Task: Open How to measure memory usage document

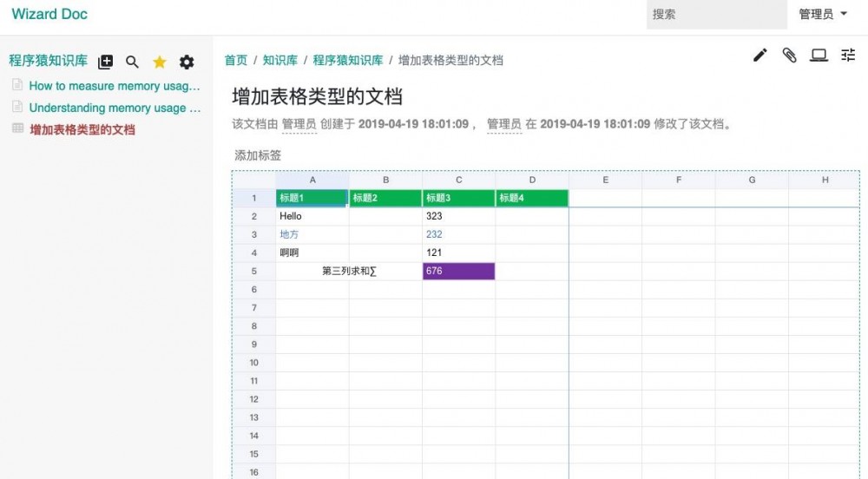Action: click(x=115, y=86)
